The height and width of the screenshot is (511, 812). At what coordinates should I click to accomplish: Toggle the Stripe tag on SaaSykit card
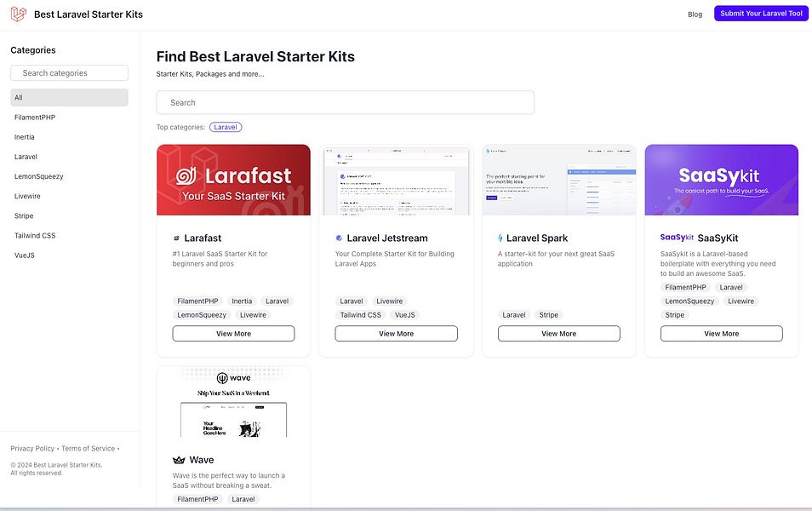click(674, 314)
